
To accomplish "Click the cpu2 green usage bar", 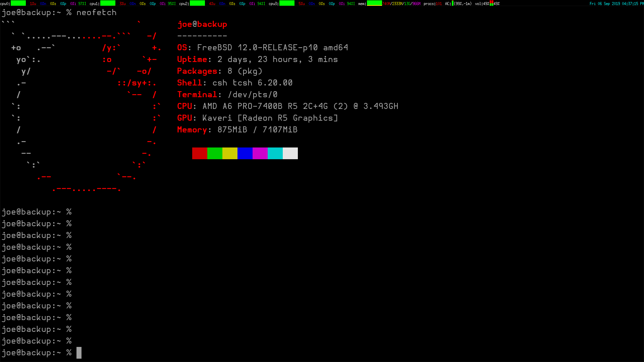I will coord(198,3).
